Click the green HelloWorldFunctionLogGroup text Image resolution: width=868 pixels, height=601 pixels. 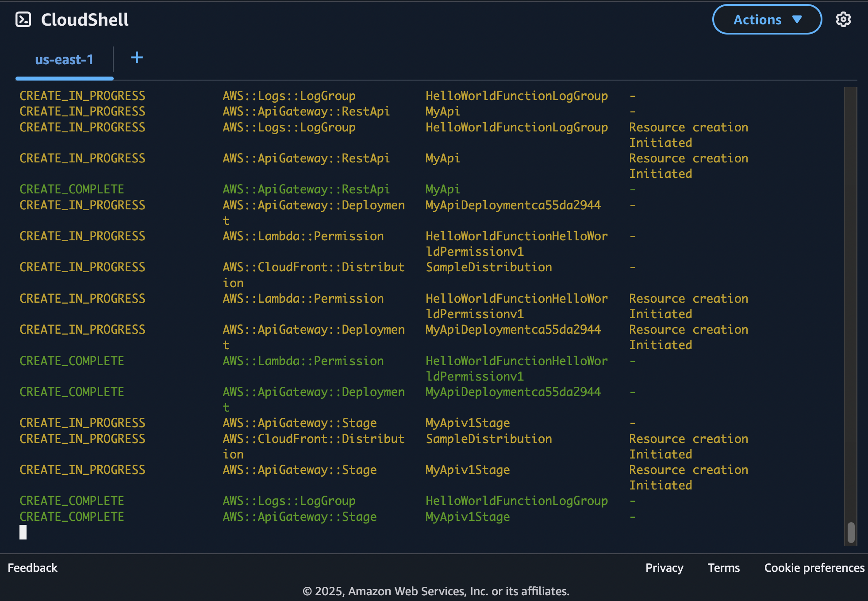[x=516, y=501]
